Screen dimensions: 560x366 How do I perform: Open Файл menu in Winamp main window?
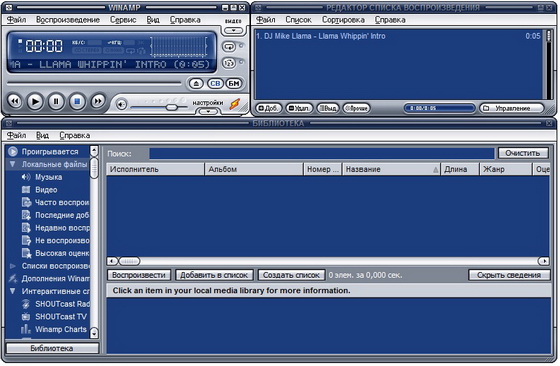point(16,20)
